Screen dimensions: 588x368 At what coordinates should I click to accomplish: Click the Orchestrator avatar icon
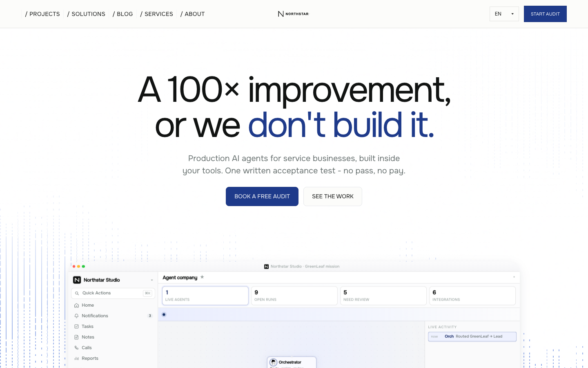[274, 362]
